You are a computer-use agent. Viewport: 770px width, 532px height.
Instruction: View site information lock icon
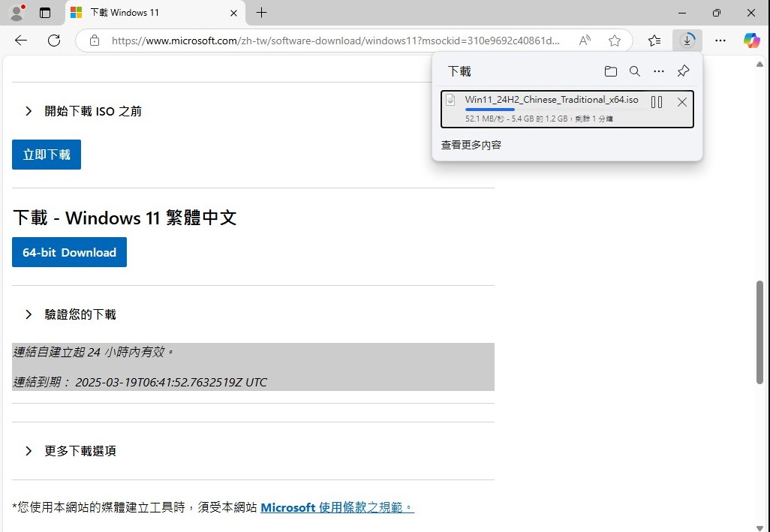(95, 41)
